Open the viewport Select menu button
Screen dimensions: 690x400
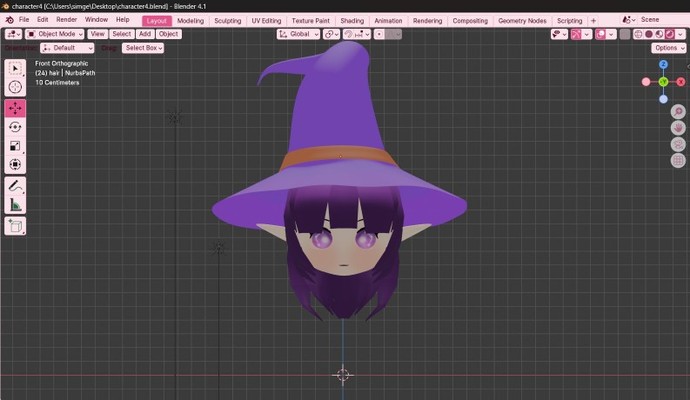pyautogui.click(x=121, y=34)
